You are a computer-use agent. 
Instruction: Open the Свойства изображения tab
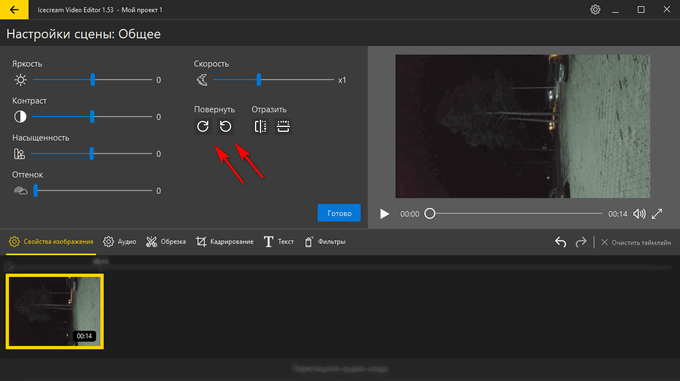tap(51, 242)
